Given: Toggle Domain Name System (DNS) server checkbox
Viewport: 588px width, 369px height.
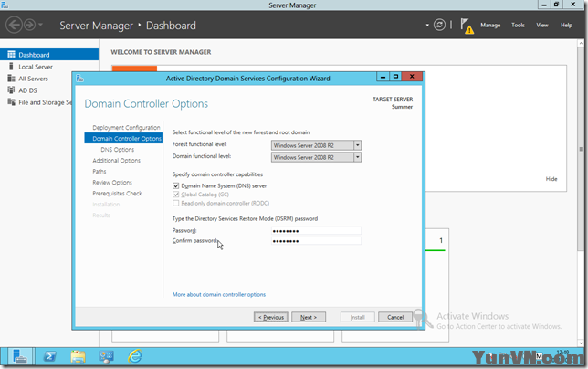Looking at the screenshot, I should pos(176,185).
